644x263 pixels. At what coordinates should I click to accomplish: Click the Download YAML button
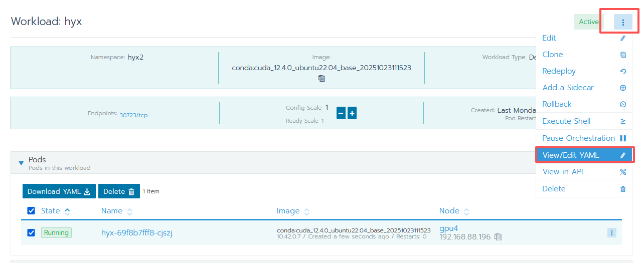pyautogui.click(x=59, y=191)
